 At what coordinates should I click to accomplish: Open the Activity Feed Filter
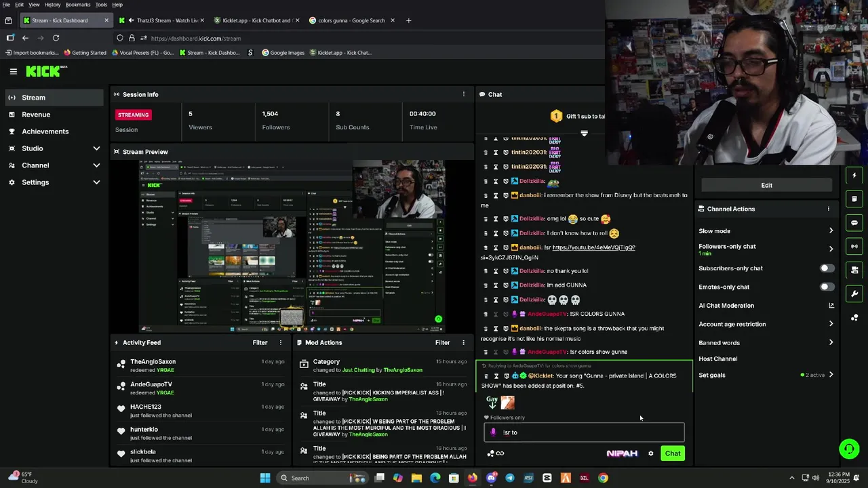pyautogui.click(x=260, y=342)
